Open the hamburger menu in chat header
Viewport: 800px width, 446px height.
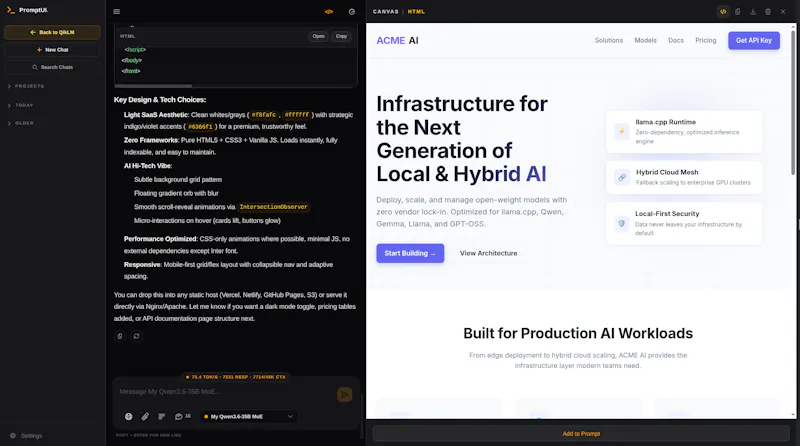pyautogui.click(x=117, y=11)
